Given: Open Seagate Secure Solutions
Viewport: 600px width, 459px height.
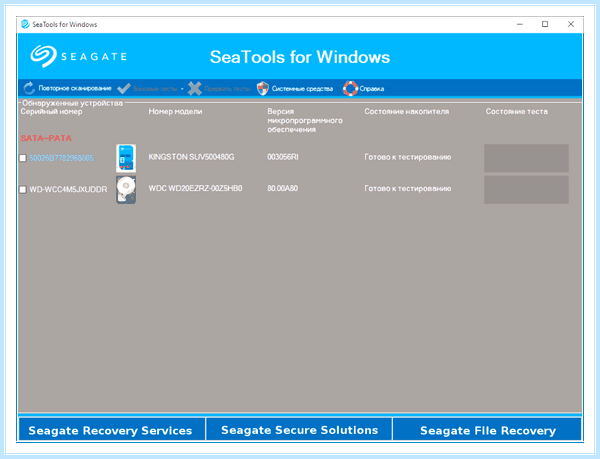Looking at the screenshot, I should point(299,430).
